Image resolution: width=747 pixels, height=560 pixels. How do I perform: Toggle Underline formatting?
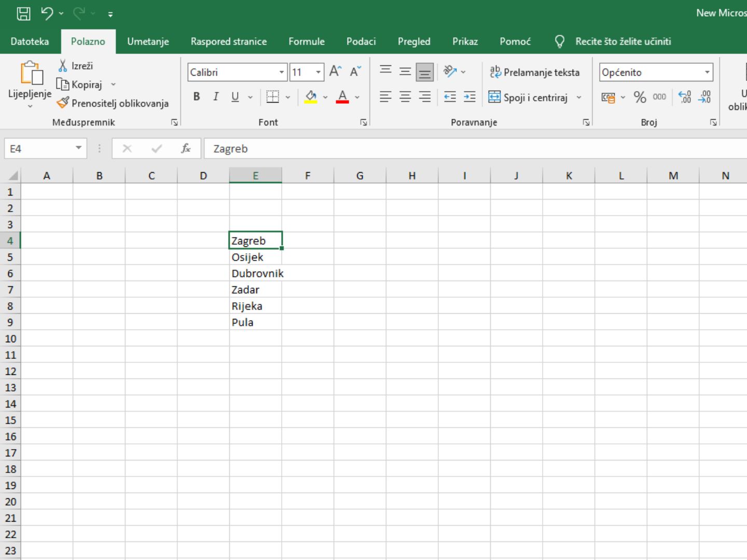tap(235, 96)
